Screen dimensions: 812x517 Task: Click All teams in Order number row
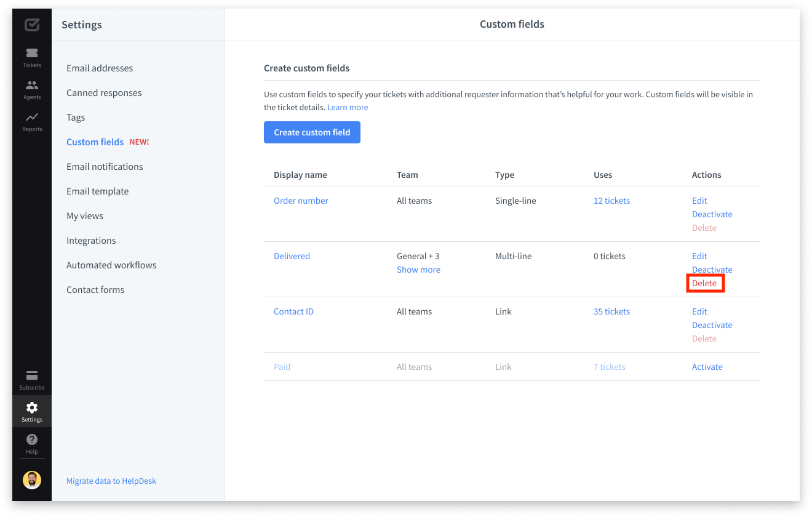tap(415, 201)
